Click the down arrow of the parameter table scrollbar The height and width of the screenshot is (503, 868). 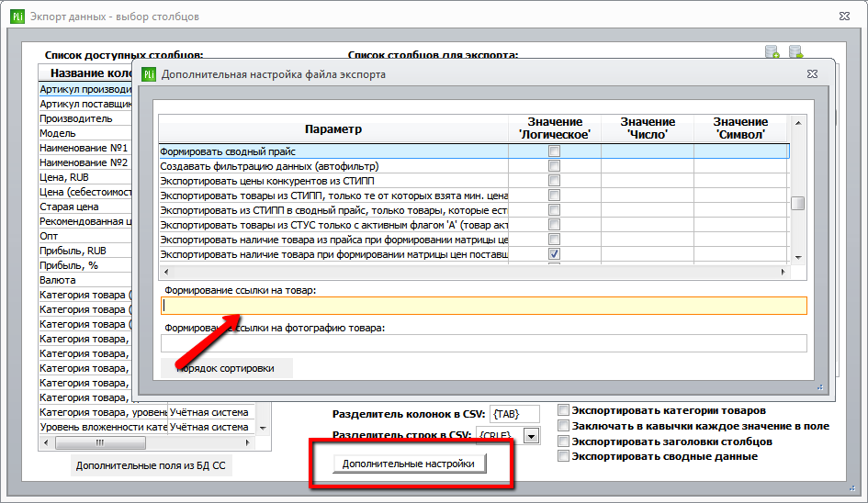(797, 257)
